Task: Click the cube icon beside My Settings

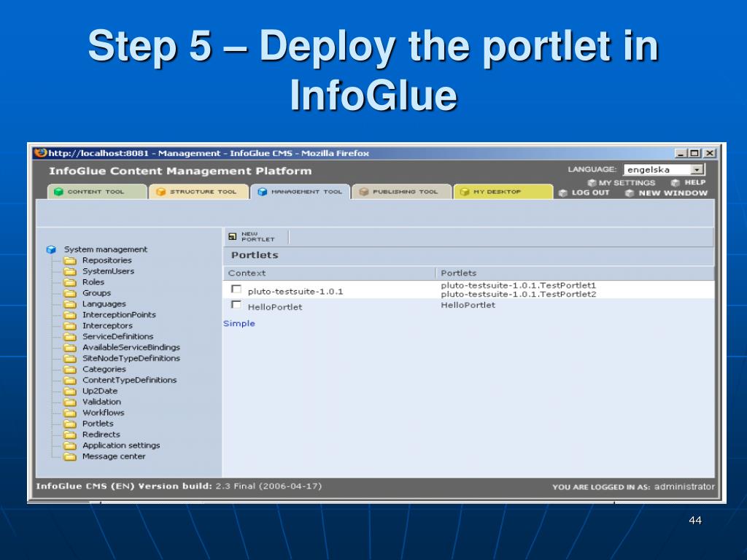Action: click(x=592, y=183)
